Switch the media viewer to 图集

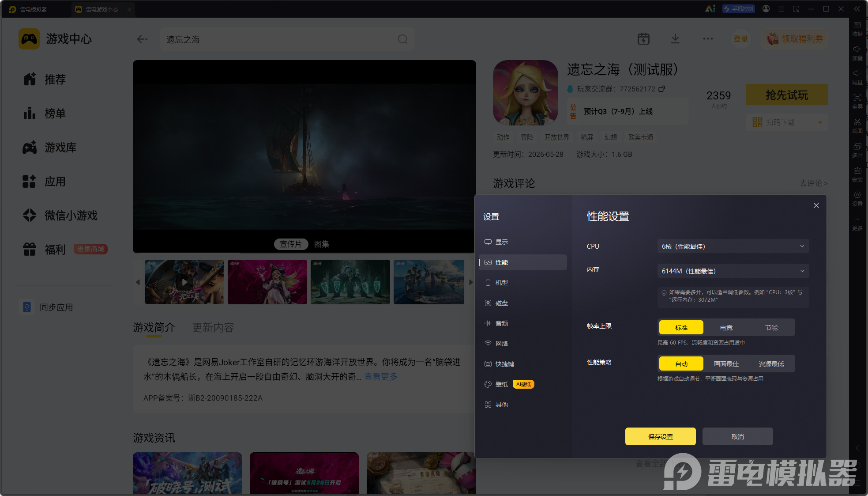point(322,244)
